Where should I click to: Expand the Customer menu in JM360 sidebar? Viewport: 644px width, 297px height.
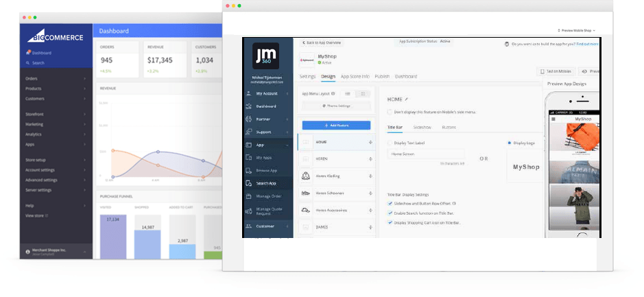click(x=287, y=226)
